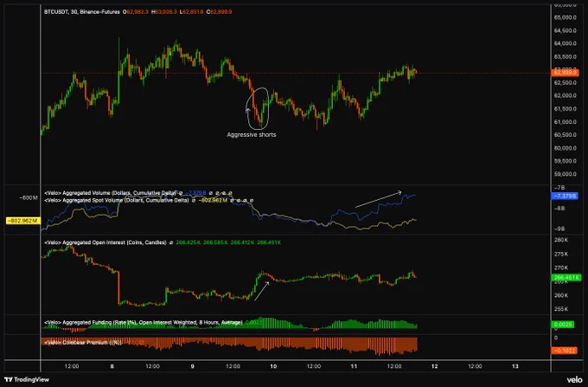Click the 61,500.0 price axis label
This screenshot has height=387, width=588.
566,109
